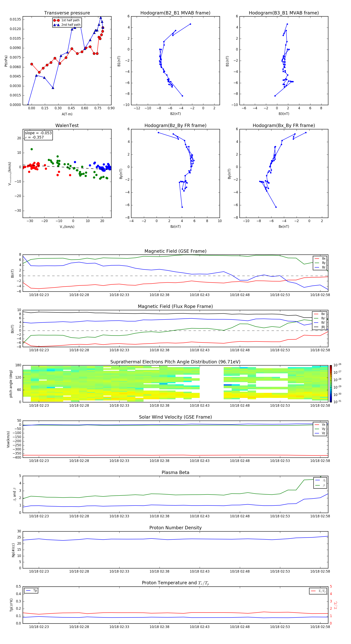Viewport: 351px width, 644px height.
Task: Click the 'Hodogram(Bx_By FR frame)' title
Action: pos(284,125)
